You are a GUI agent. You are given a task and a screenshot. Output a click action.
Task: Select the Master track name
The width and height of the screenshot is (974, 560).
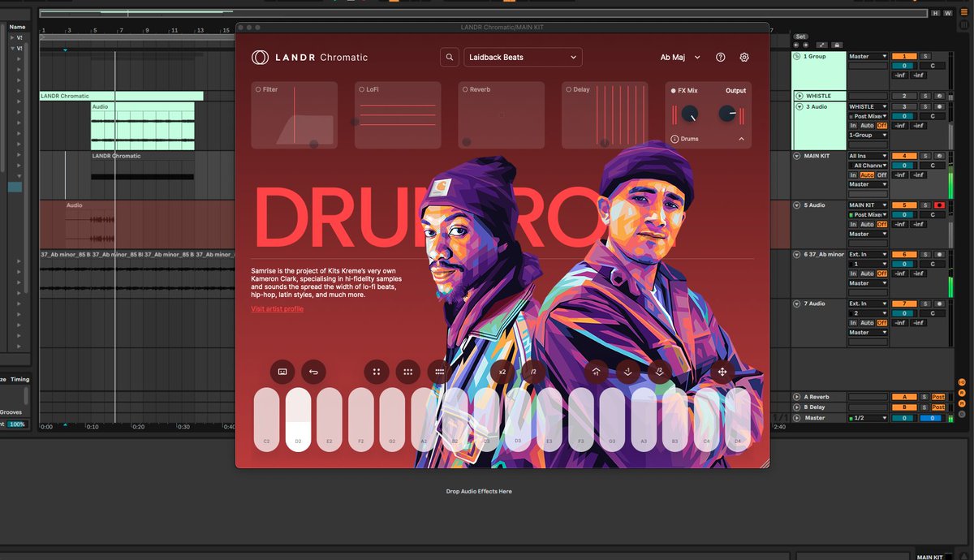click(815, 418)
